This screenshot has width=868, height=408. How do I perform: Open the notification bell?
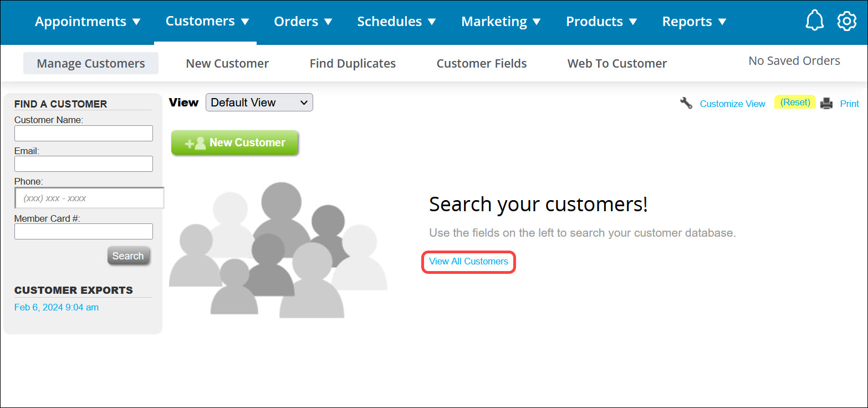(x=814, y=21)
